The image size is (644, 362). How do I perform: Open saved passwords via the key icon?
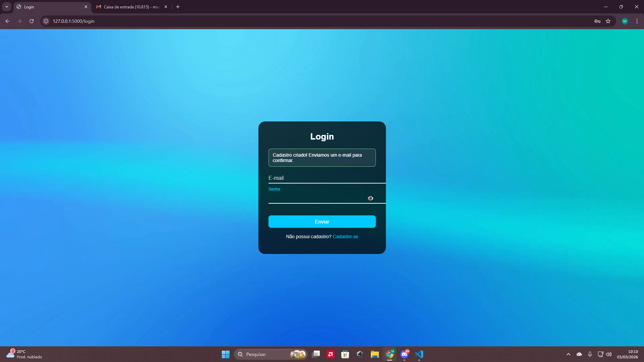[597, 21]
